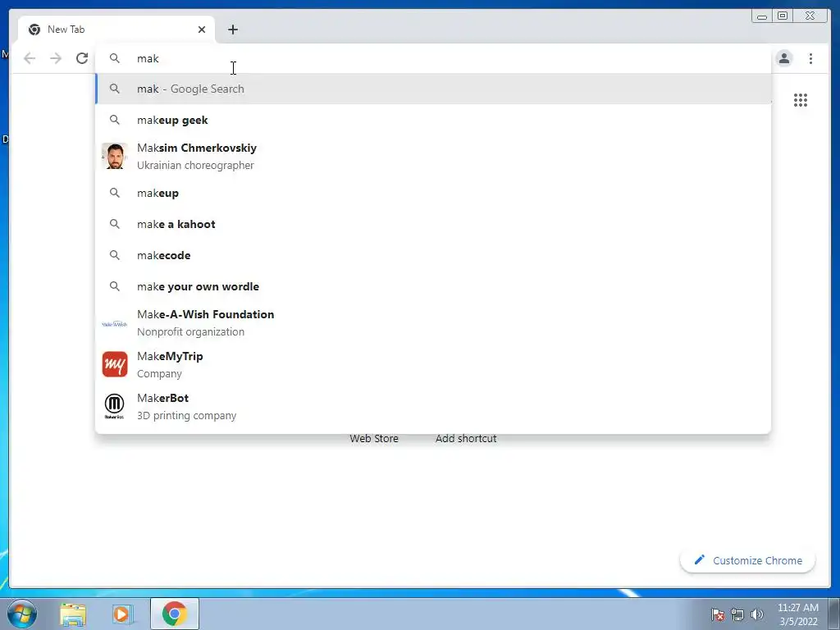Click the 'Ukrainian choreographer' description text
The width and height of the screenshot is (840, 630).
coord(195,166)
